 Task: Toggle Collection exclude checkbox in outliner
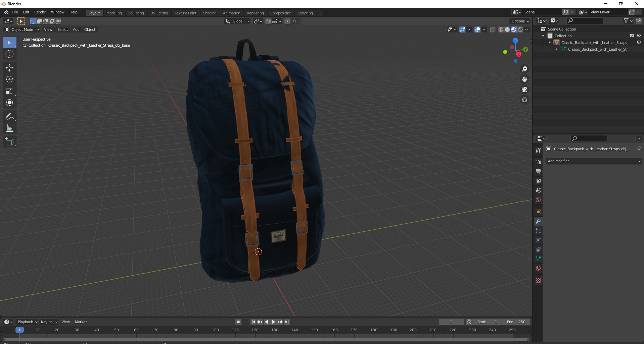click(x=632, y=36)
